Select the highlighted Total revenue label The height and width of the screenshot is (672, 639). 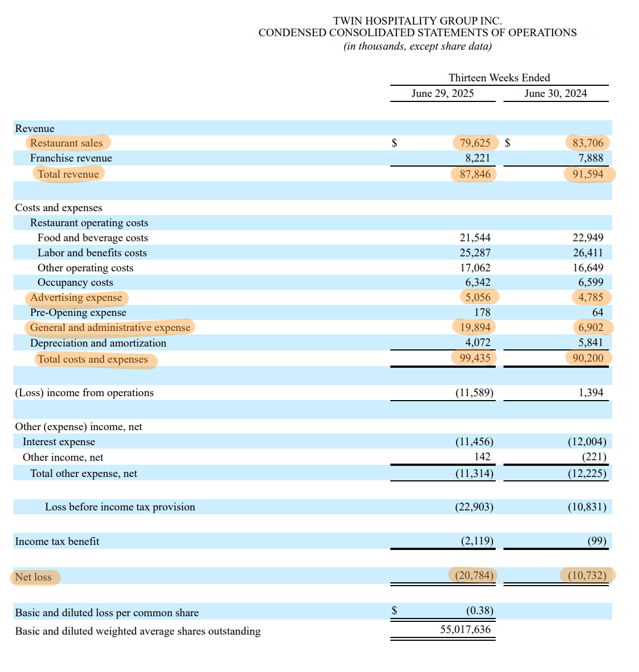pos(67,174)
